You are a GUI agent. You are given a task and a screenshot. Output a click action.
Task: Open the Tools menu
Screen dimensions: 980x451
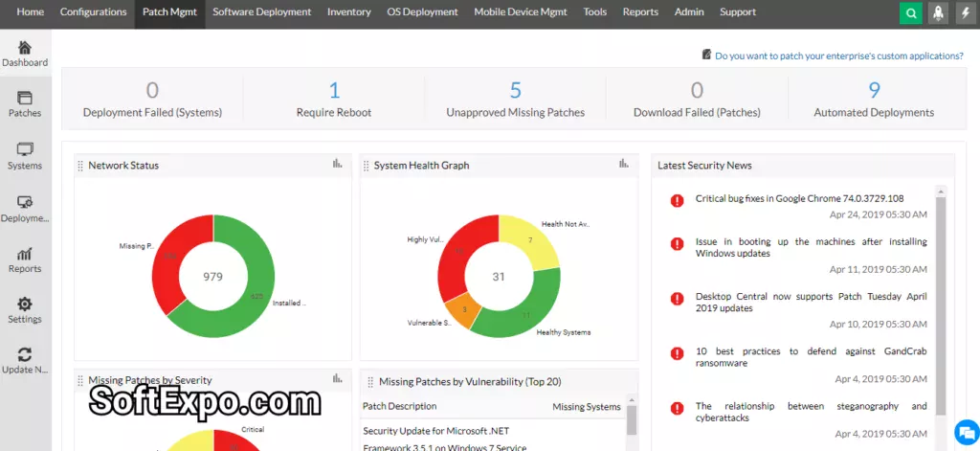coord(595,11)
